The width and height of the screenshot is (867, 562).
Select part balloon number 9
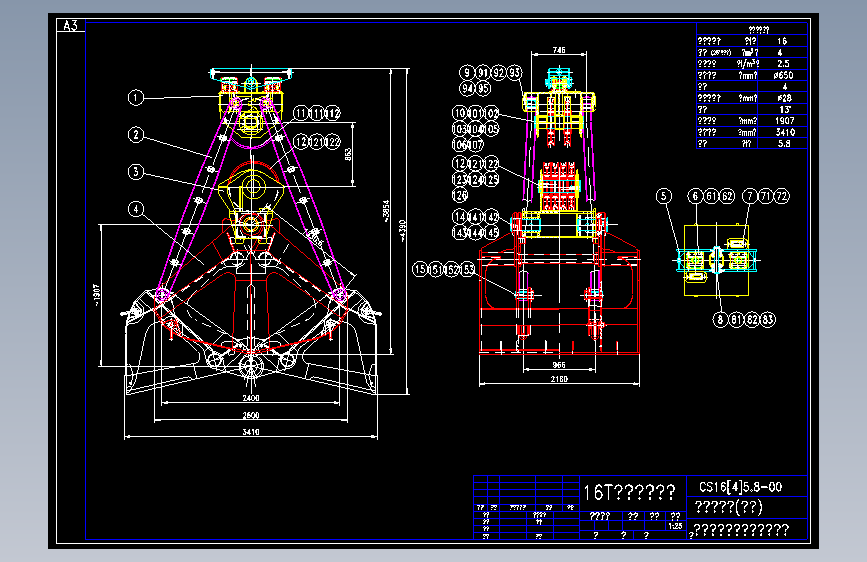(467, 73)
